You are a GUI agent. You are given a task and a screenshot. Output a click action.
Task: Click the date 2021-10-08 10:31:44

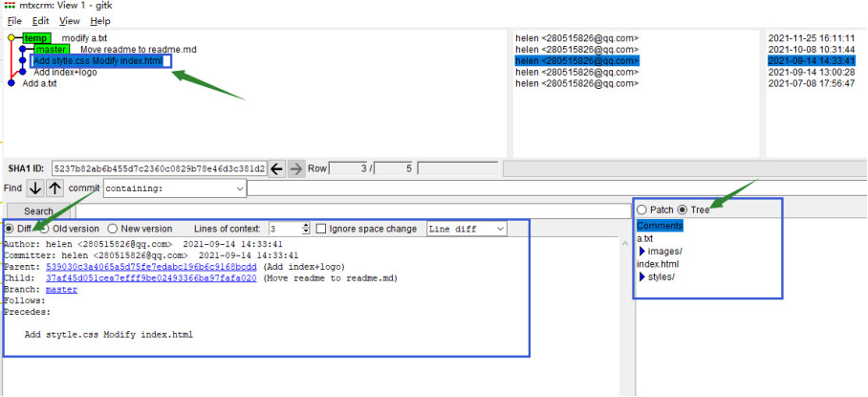pos(812,50)
